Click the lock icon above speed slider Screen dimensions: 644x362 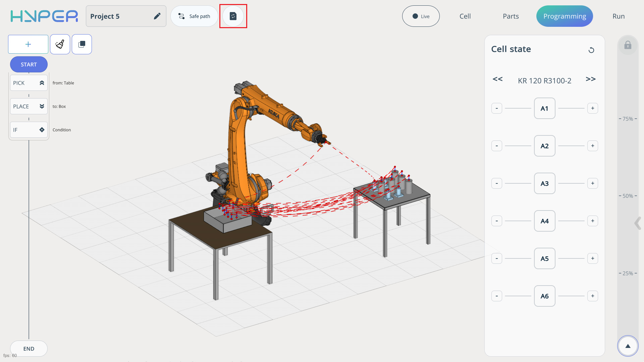click(628, 45)
